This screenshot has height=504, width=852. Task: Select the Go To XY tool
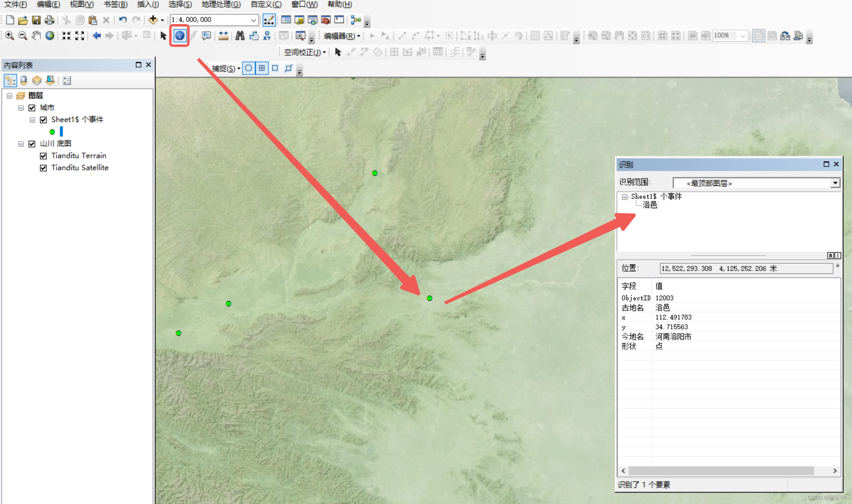point(266,36)
